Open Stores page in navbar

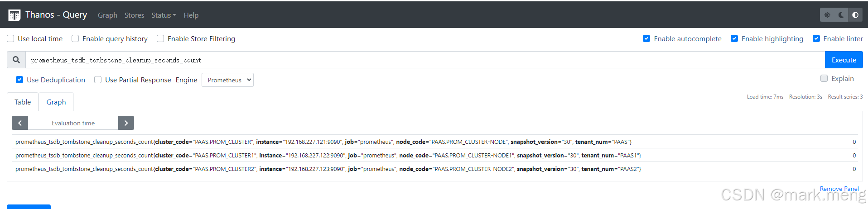click(x=135, y=15)
